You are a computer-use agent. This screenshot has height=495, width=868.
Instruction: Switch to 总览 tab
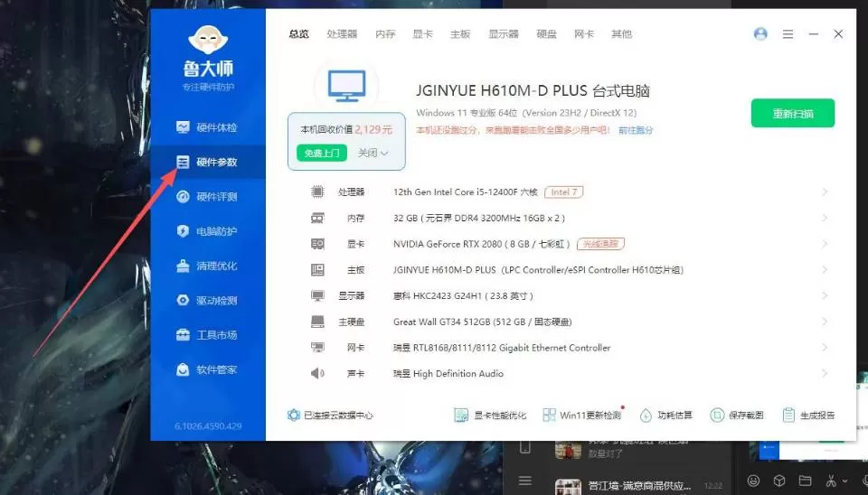[299, 34]
